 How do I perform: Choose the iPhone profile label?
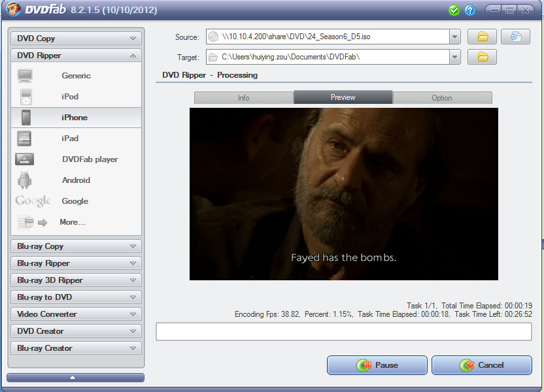[x=75, y=118]
